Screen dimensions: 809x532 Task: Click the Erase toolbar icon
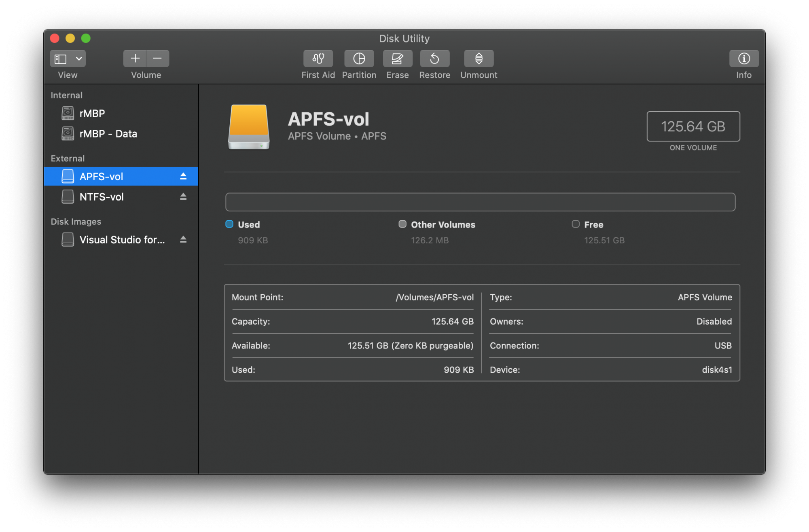coord(397,59)
